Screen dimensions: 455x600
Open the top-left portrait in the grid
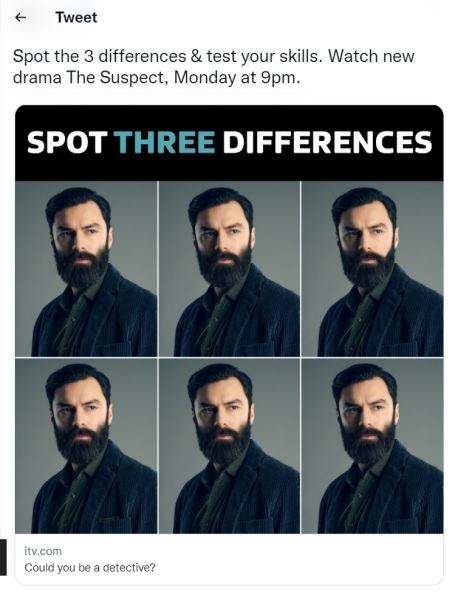86,269
